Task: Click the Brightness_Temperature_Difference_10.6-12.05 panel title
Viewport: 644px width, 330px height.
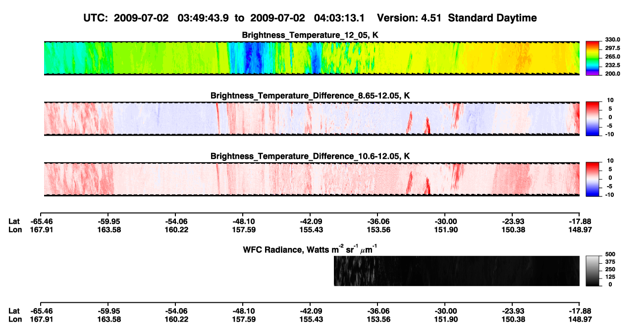Action: 311,156
